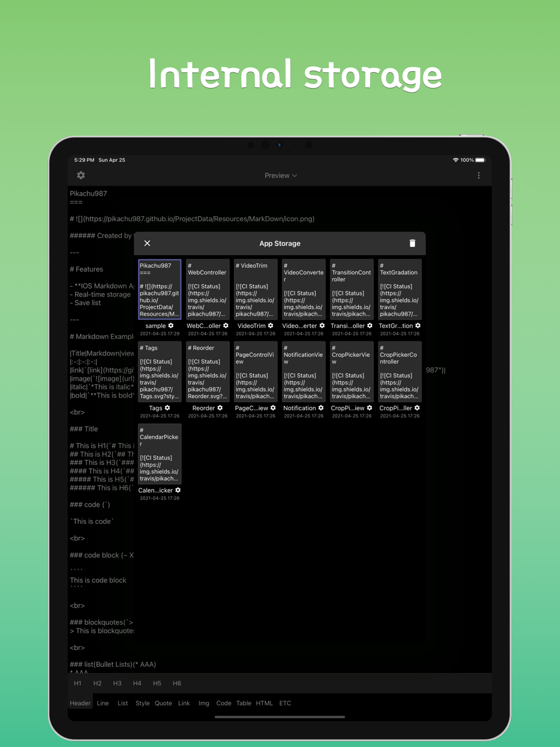This screenshot has height=747, width=560.
Task: Select the TransitionController file thumbnail
Action: click(x=352, y=290)
